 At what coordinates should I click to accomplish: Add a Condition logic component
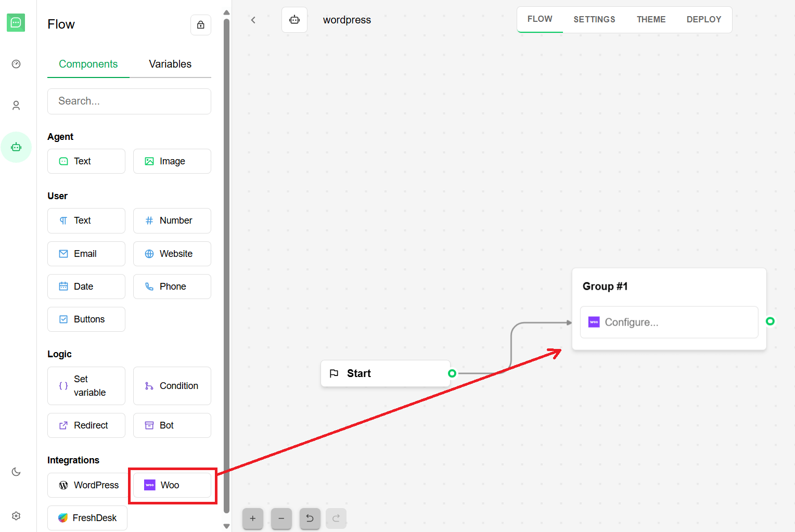tap(172, 385)
